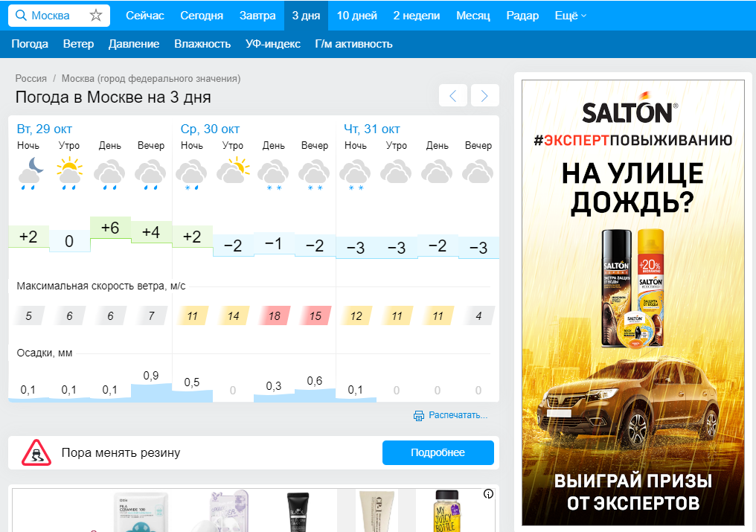This screenshot has height=532, width=756.
Task: Open the УФ-индекс section
Action: coord(273,44)
